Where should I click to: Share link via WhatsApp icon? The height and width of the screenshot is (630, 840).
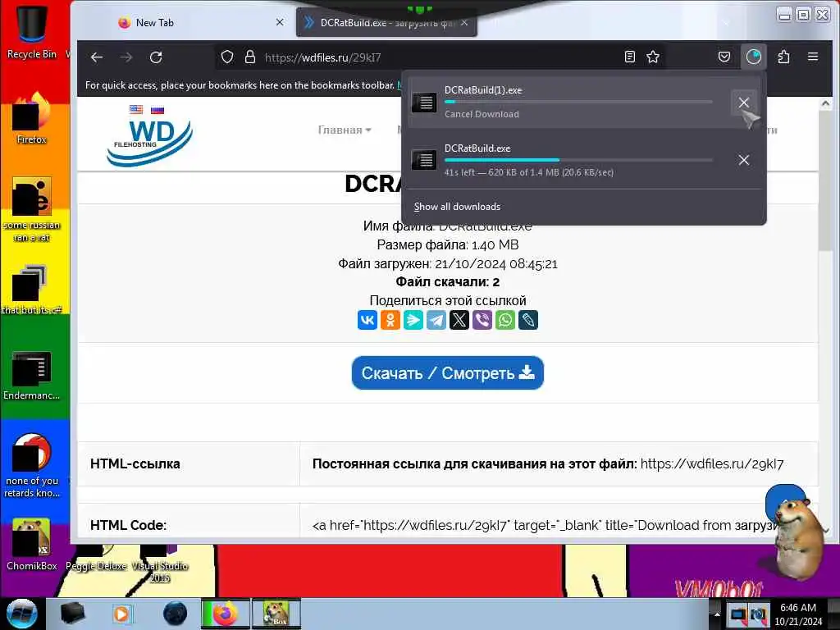click(505, 321)
